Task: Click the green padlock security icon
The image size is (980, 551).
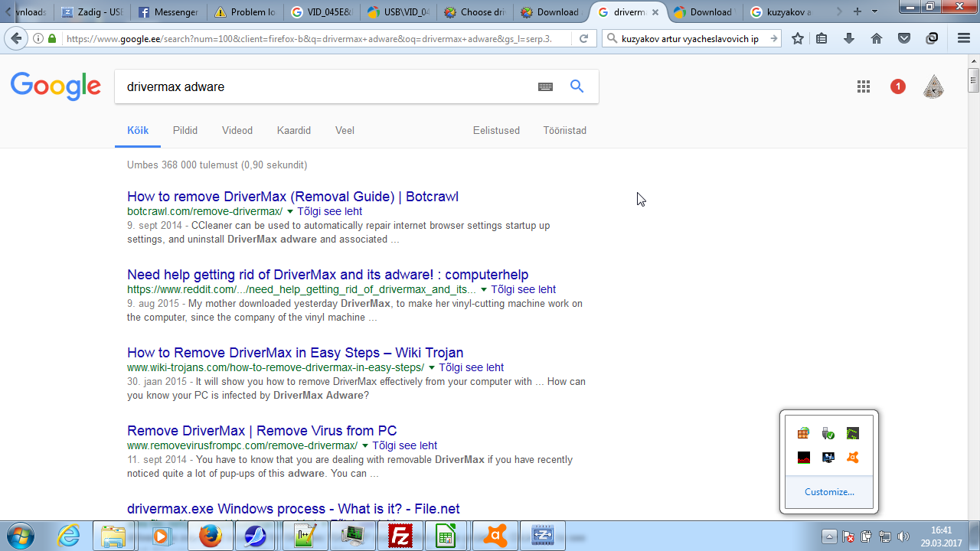Action: click(x=52, y=38)
